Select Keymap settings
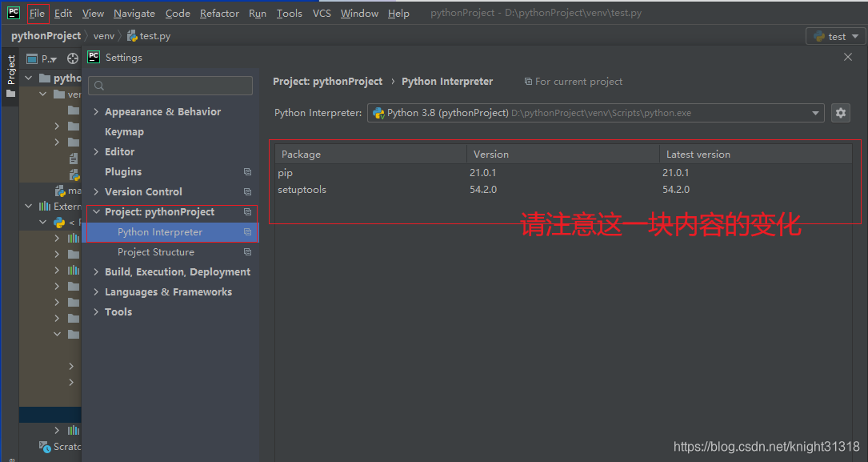 tap(124, 132)
